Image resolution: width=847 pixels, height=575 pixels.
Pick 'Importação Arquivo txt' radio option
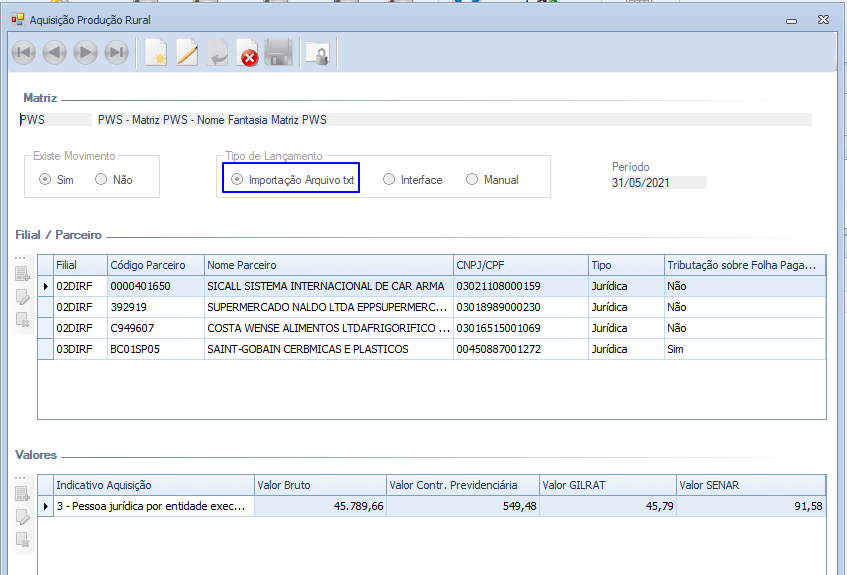(x=237, y=180)
